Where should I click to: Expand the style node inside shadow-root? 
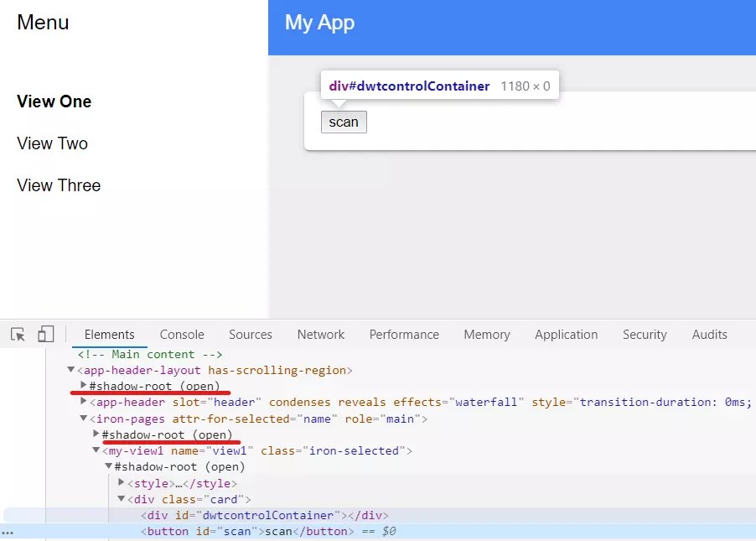point(122,482)
